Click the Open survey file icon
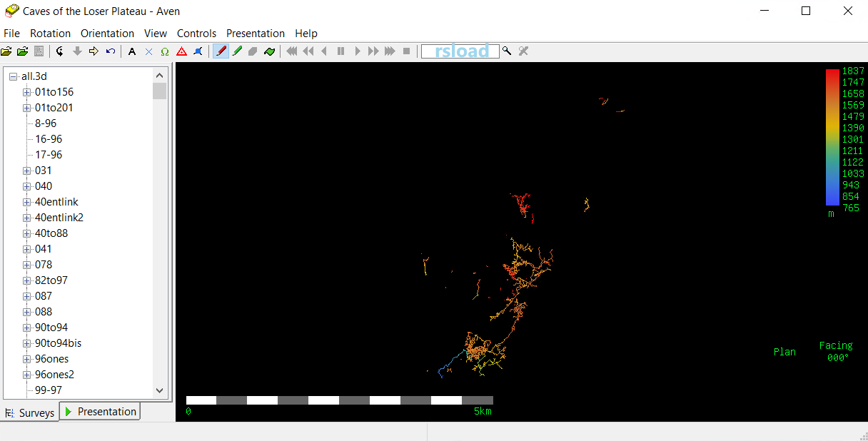 pyautogui.click(x=6, y=51)
